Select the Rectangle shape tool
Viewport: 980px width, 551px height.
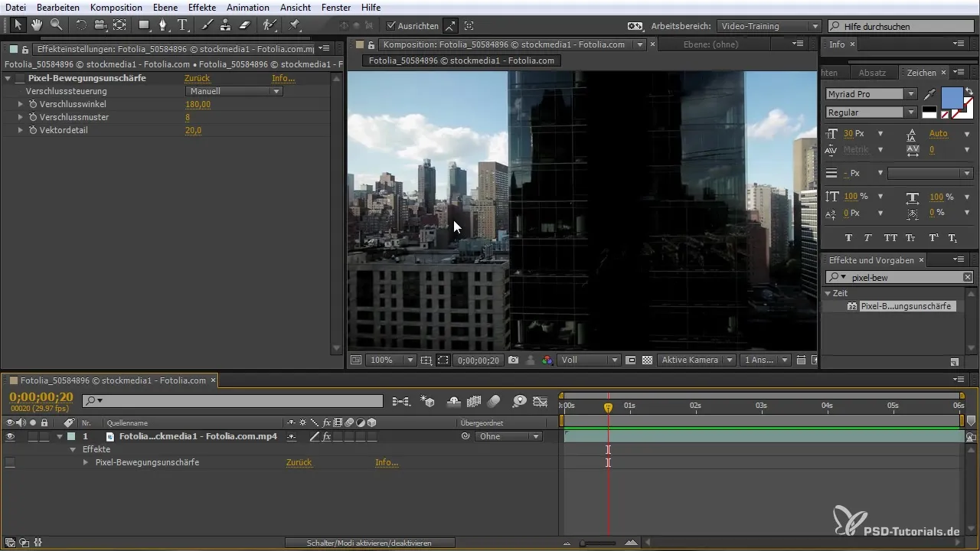click(143, 25)
